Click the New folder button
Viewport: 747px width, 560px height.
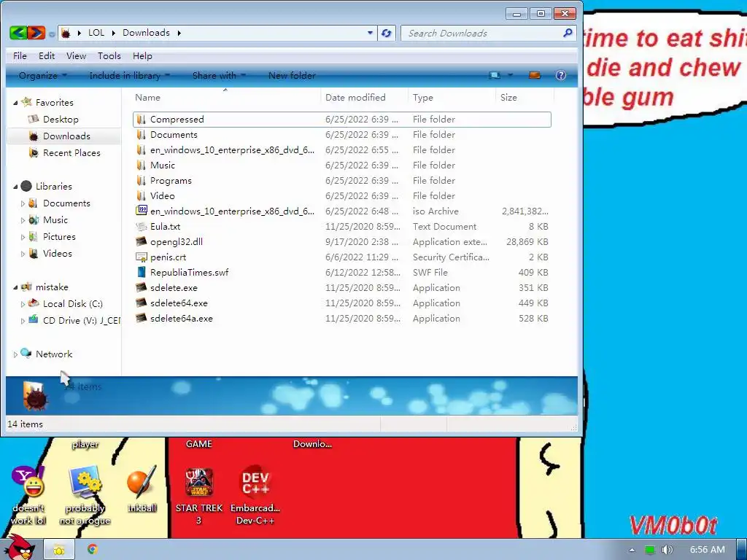click(292, 75)
